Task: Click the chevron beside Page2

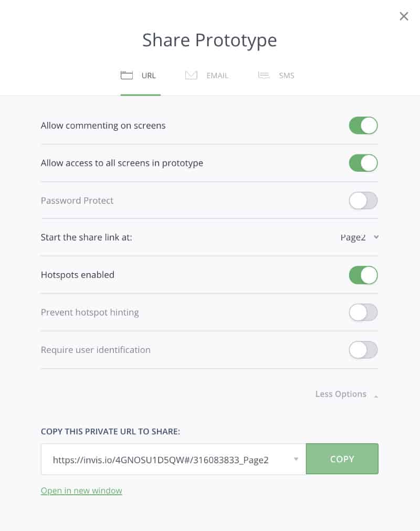Action: (376, 237)
